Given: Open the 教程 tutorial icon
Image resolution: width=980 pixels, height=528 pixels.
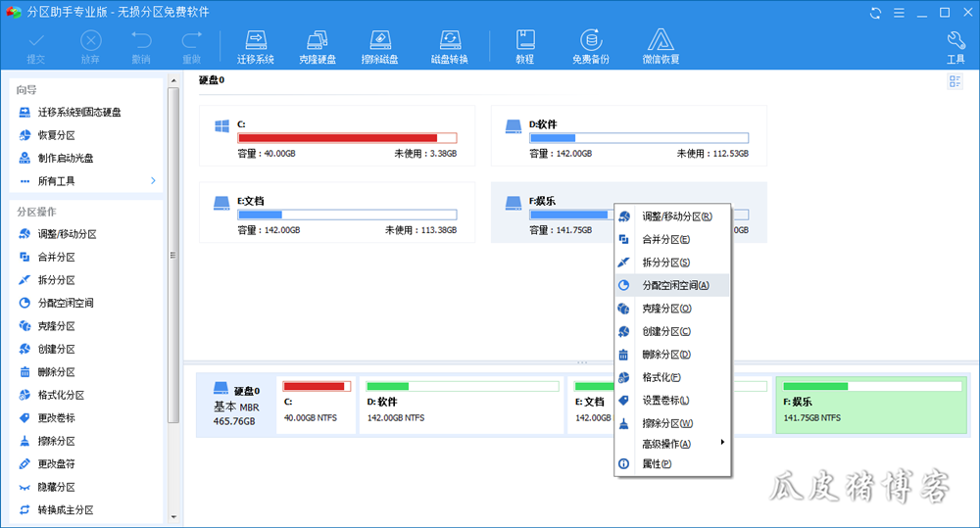Looking at the screenshot, I should pos(524,46).
